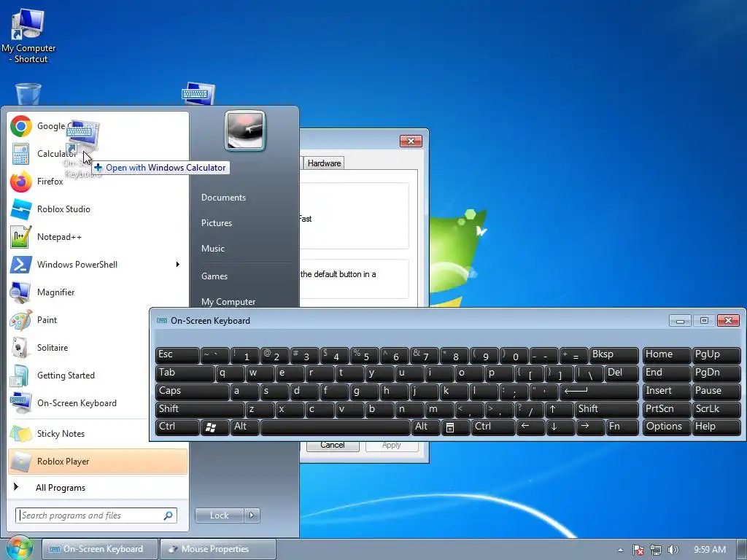Open Sticky Notes from Start menu
This screenshot has width=747, height=560.
(79, 433)
